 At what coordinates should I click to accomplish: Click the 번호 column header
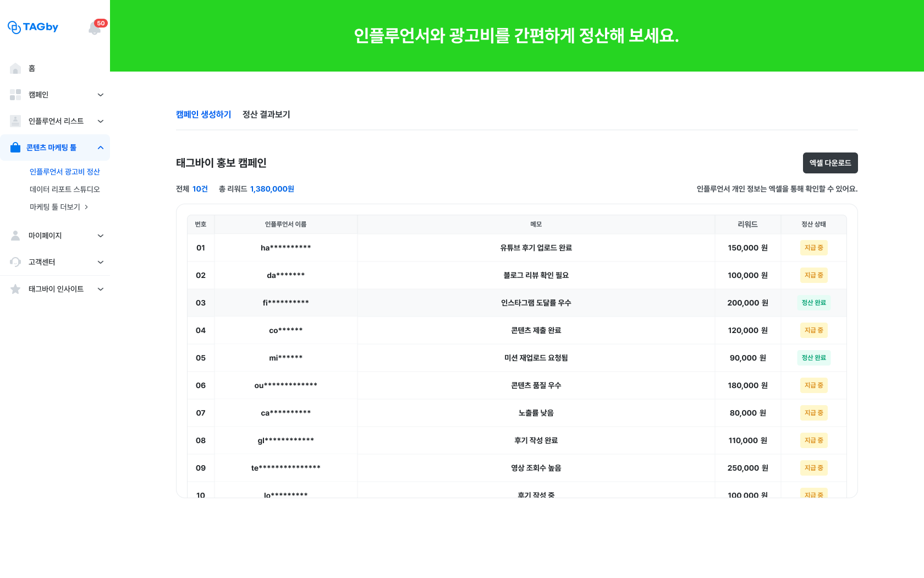[x=201, y=224]
